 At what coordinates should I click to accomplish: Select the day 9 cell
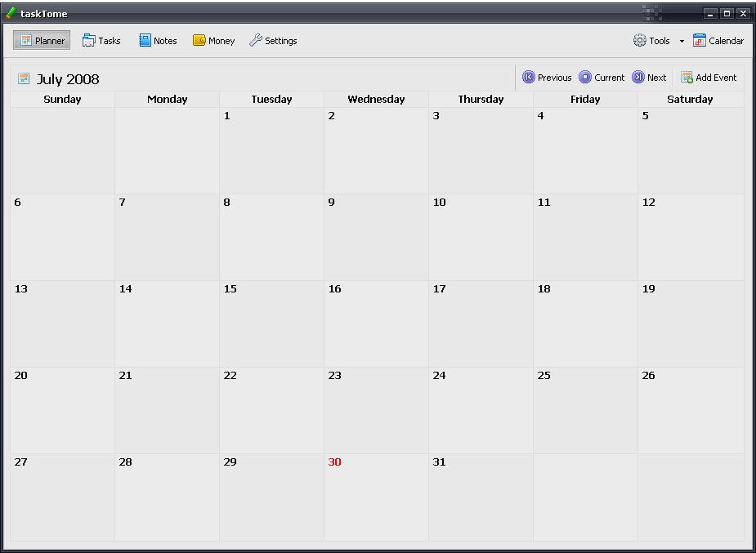tap(376, 238)
